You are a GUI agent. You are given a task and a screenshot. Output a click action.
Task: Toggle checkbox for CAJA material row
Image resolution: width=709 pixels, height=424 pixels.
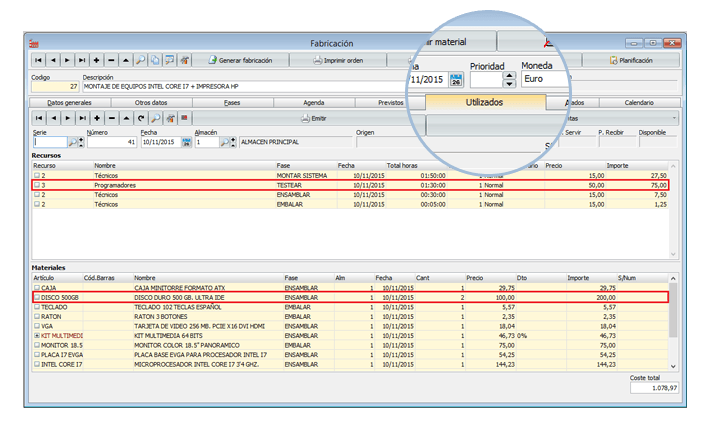[x=36, y=287]
